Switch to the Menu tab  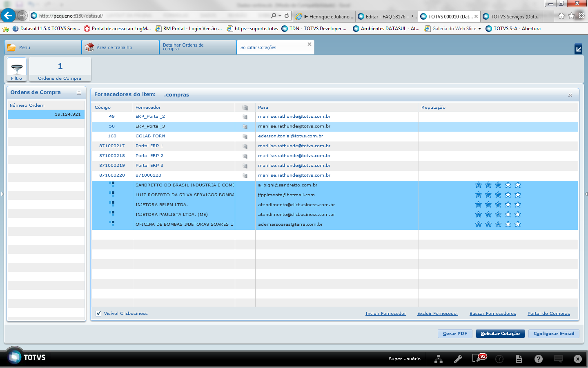click(42, 47)
